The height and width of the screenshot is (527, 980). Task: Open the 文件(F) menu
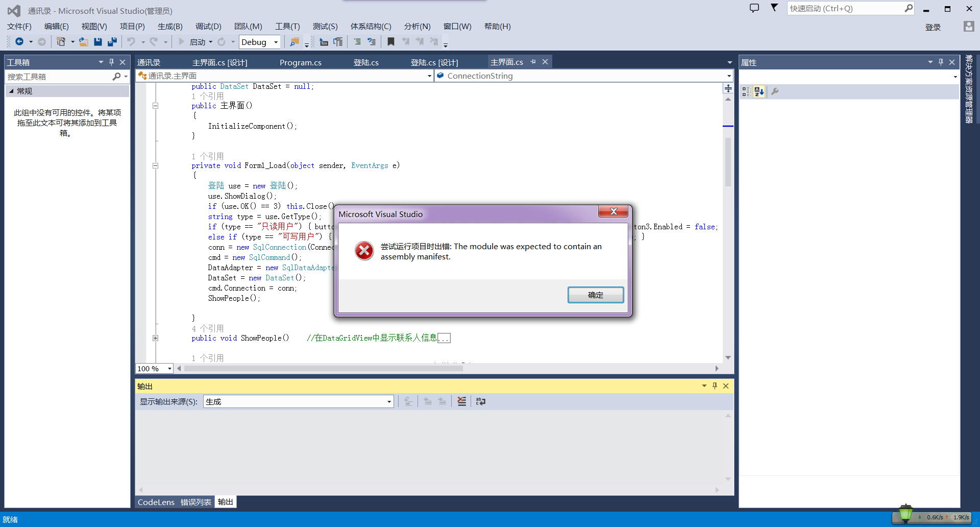point(19,27)
